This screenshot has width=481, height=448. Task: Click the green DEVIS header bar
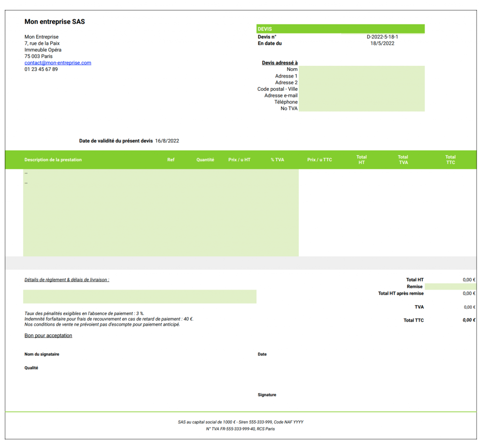click(341, 29)
